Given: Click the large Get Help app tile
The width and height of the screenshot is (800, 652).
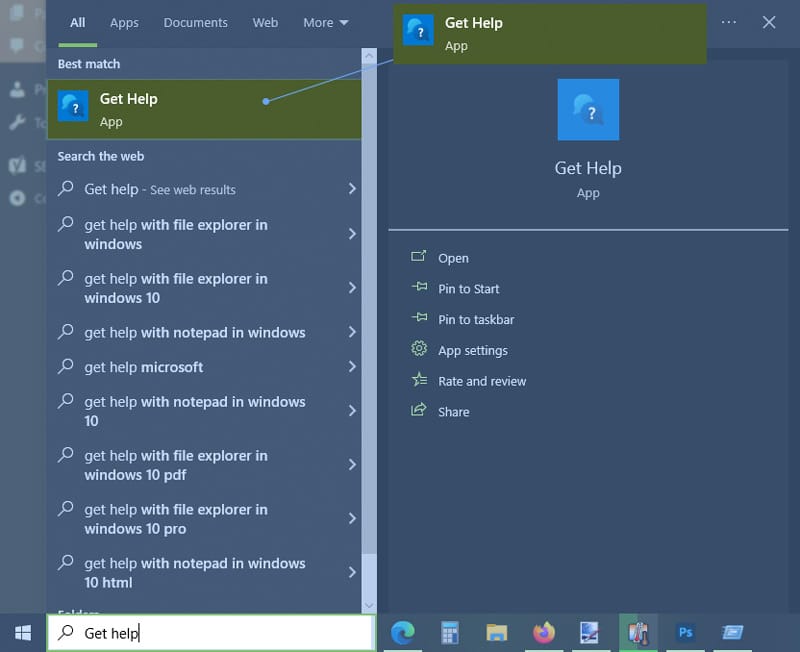Looking at the screenshot, I should [588, 110].
